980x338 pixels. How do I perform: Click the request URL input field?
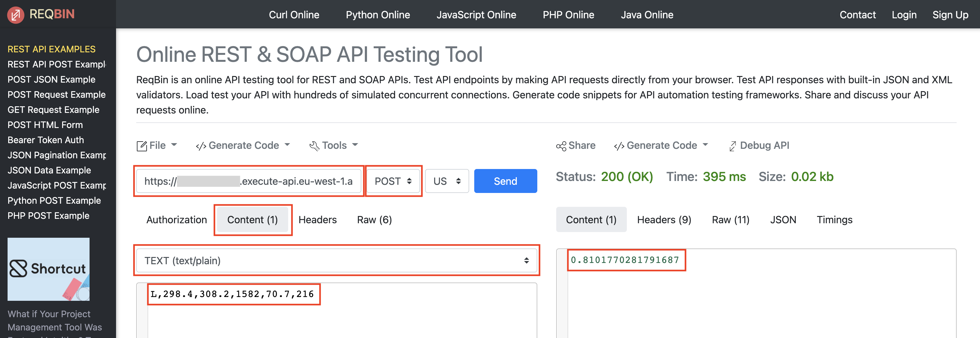[249, 181]
